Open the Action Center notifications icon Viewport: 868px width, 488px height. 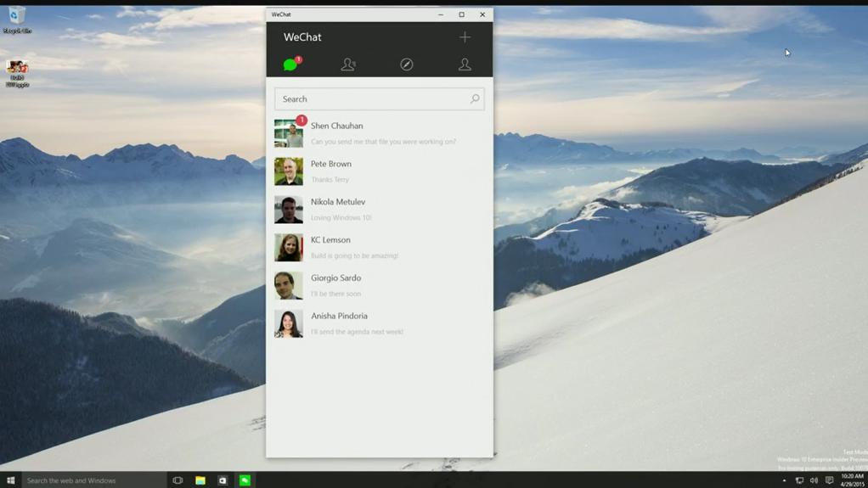pyautogui.click(x=830, y=480)
